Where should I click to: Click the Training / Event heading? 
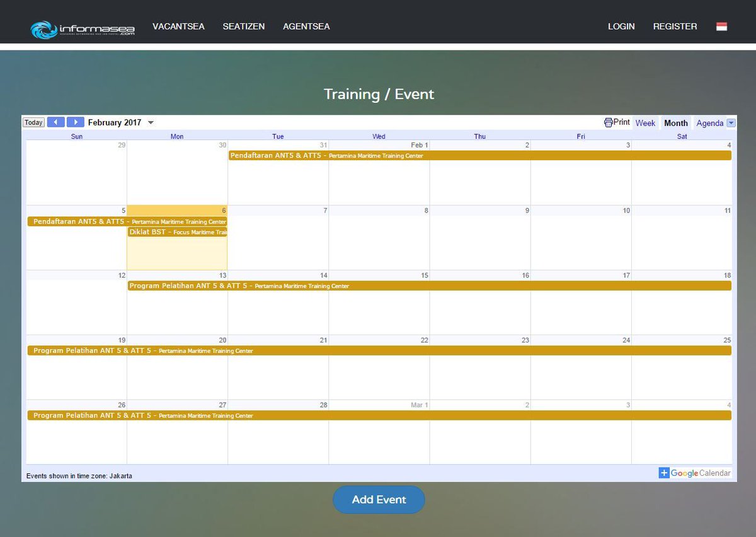[379, 94]
